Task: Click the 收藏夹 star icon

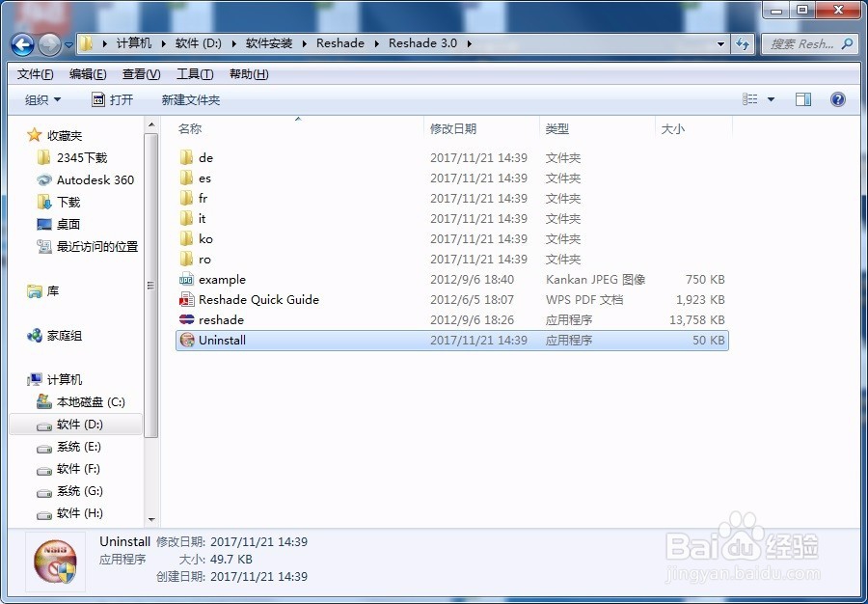Action: pyautogui.click(x=35, y=135)
